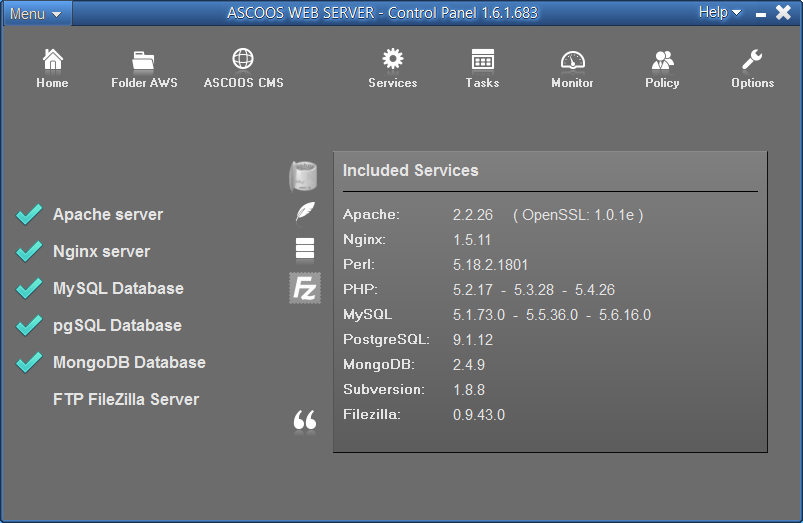The image size is (803, 523).
Task: Click Filezilla version 0.9.43.0
Action: tap(479, 415)
